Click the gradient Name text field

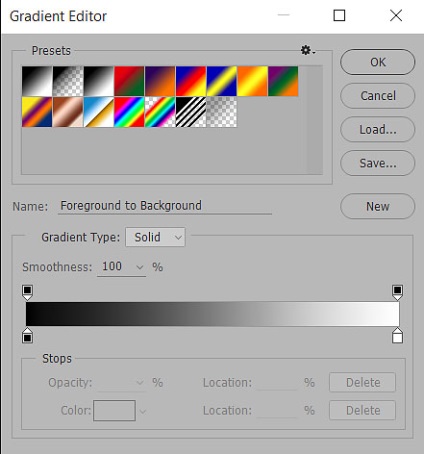[x=165, y=206]
